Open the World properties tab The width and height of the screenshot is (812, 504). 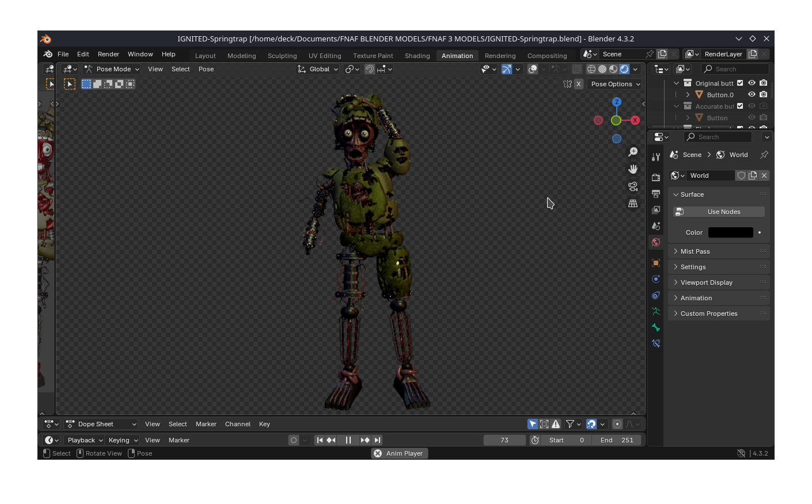pyautogui.click(x=656, y=242)
